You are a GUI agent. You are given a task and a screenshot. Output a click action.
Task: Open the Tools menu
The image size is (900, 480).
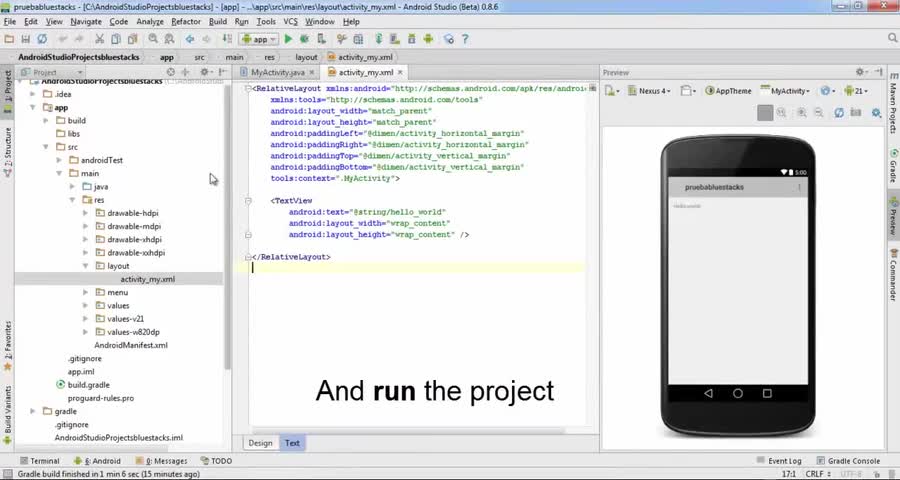[x=266, y=21]
